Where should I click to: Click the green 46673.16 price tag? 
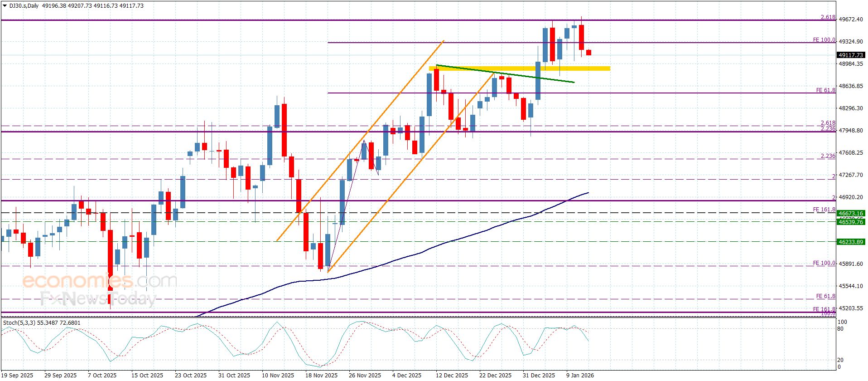[x=850, y=213]
